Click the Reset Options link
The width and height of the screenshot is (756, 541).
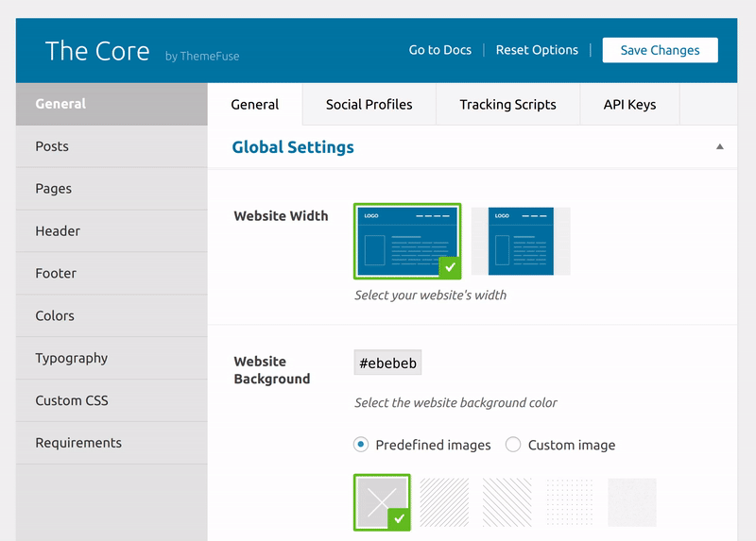[537, 50]
